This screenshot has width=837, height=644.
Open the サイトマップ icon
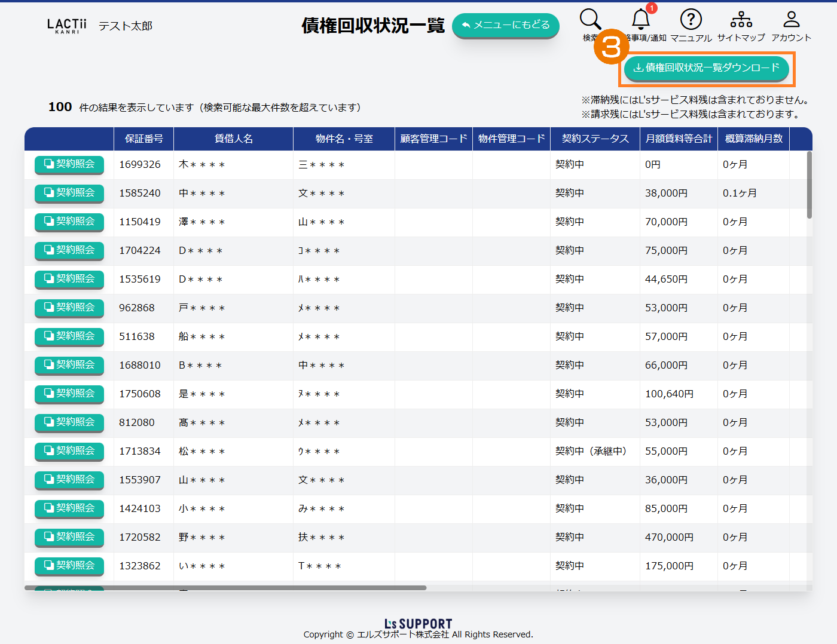(x=741, y=20)
